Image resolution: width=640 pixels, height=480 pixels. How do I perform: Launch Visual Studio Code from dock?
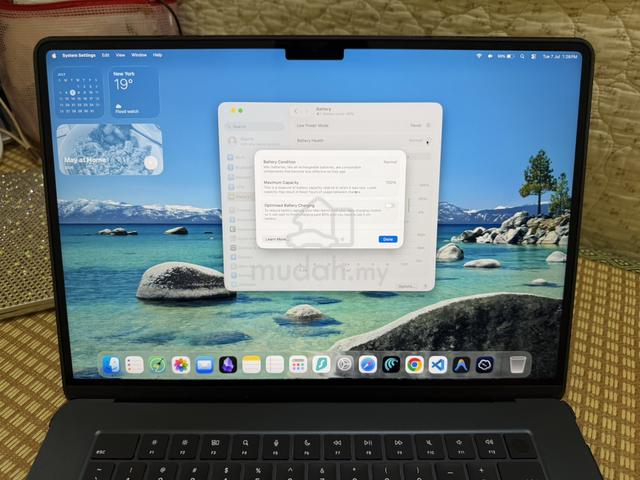438,364
